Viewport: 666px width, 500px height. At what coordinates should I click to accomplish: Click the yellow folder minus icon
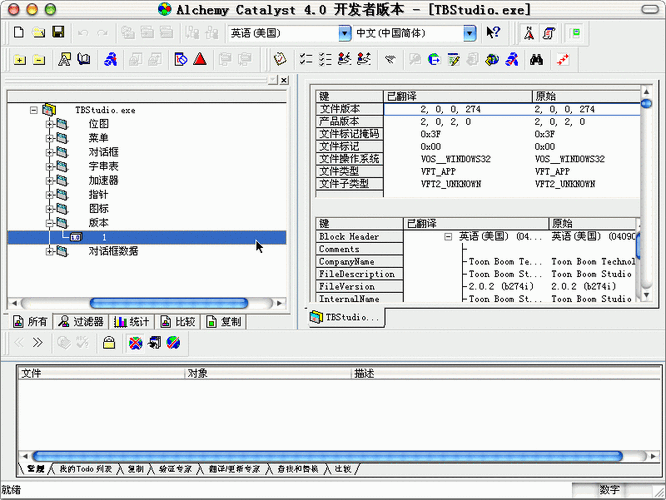pyautogui.click(x=39, y=59)
